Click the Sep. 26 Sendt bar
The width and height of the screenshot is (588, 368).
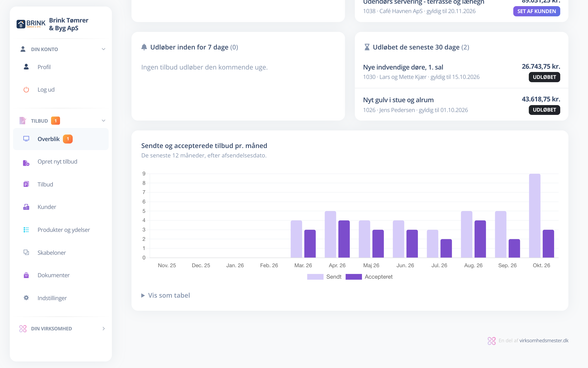501,234
